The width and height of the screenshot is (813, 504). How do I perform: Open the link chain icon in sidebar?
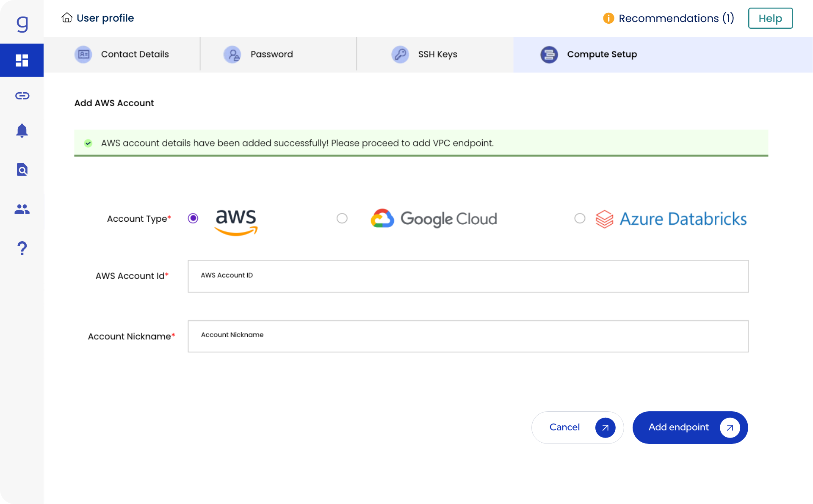tap(22, 96)
